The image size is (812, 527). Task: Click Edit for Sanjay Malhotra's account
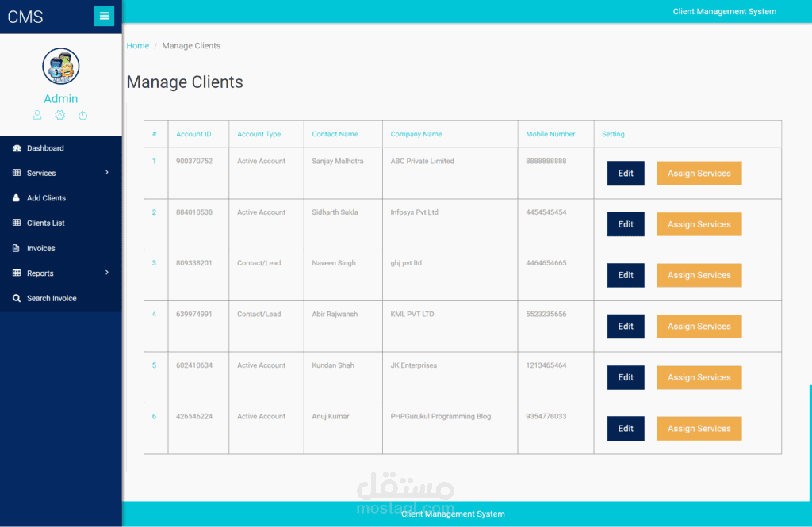coord(626,173)
